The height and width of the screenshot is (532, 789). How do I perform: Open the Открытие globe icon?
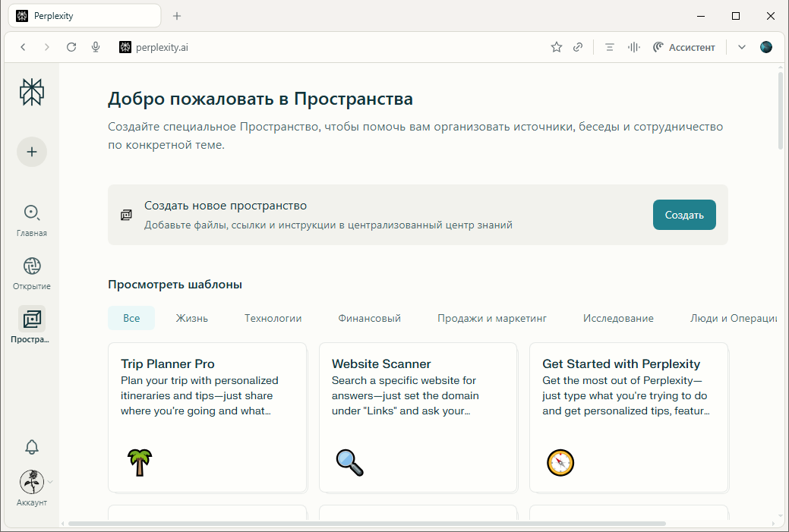coord(31,266)
